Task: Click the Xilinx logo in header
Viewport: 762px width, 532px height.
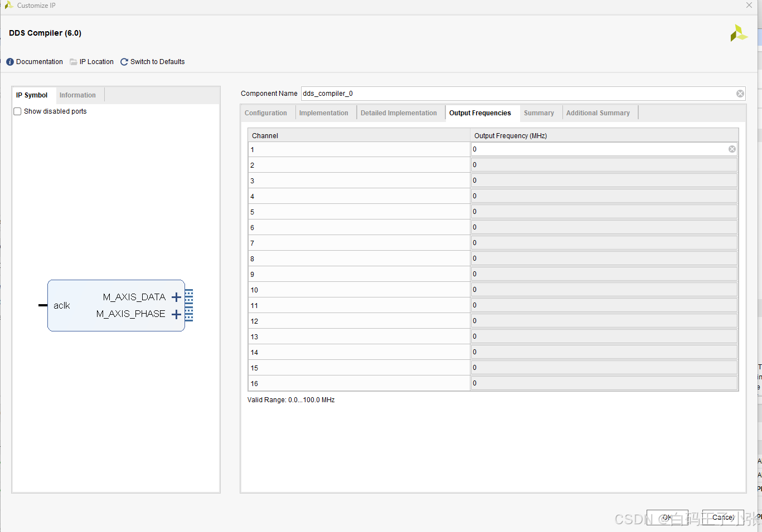Action: coord(739,33)
